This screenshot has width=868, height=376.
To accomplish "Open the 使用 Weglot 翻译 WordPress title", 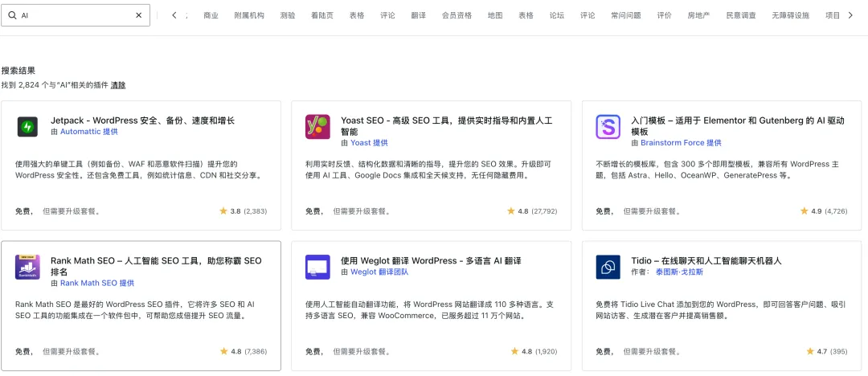I will tap(432, 260).
